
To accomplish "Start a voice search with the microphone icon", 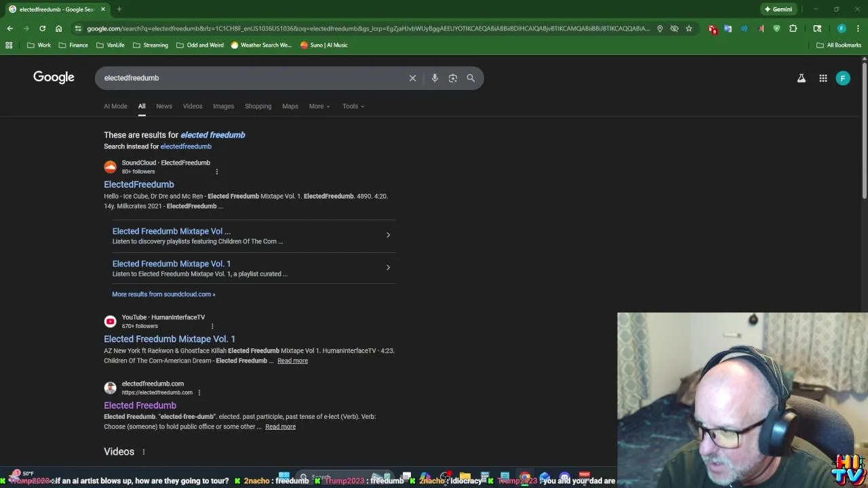I will pos(435,78).
